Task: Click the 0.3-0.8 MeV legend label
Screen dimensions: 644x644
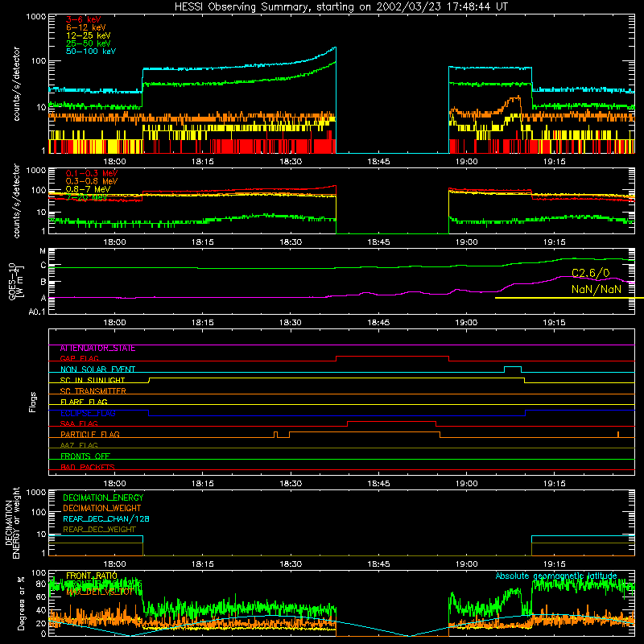Action: click(92, 181)
